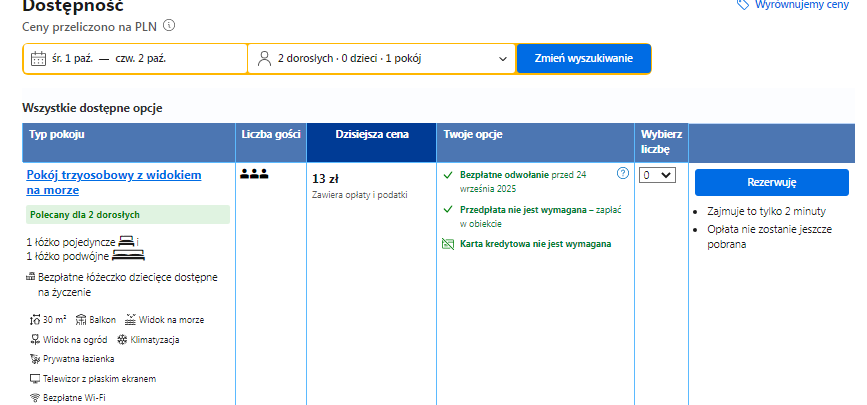Click the three guests occupancy icon
The width and height of the screenshot is (867, 405).
254,174
